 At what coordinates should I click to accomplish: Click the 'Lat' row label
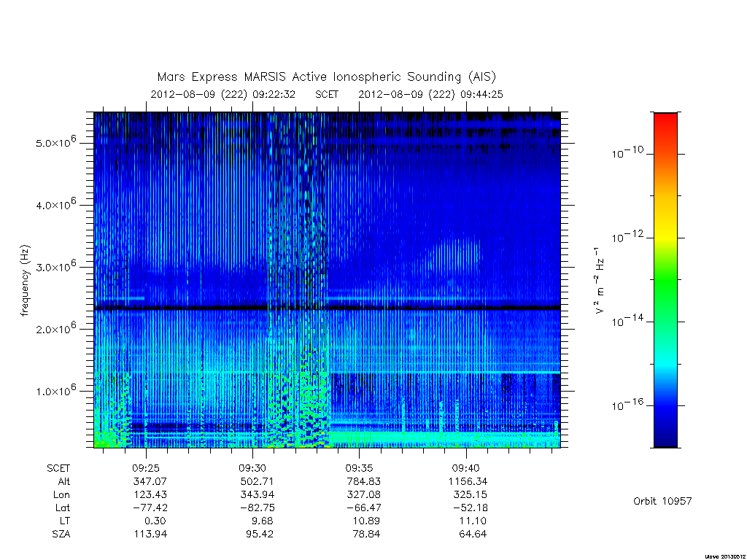[63, 507]
